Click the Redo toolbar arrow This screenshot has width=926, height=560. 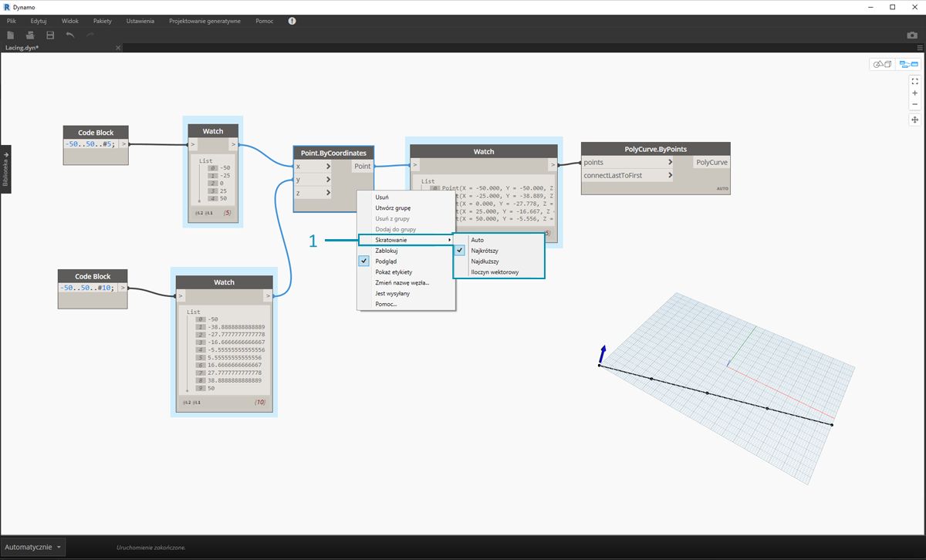(90, 35)
